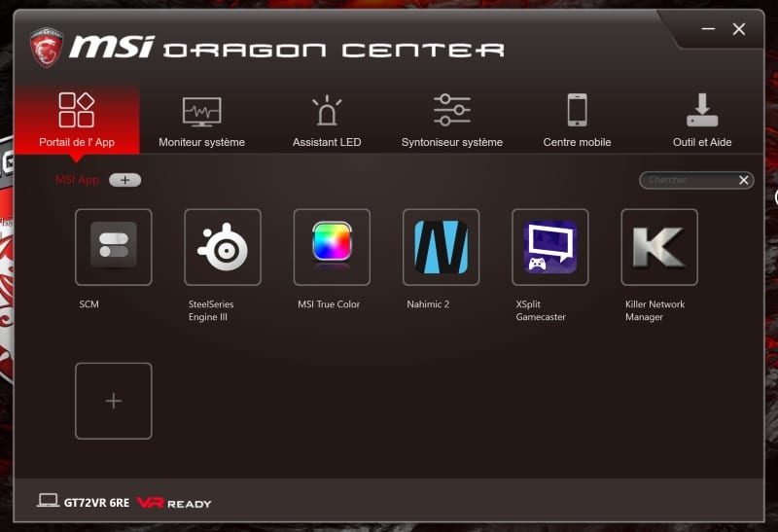Click the SCM label text
The image size is (778, 532).
(x=89, y=304)
